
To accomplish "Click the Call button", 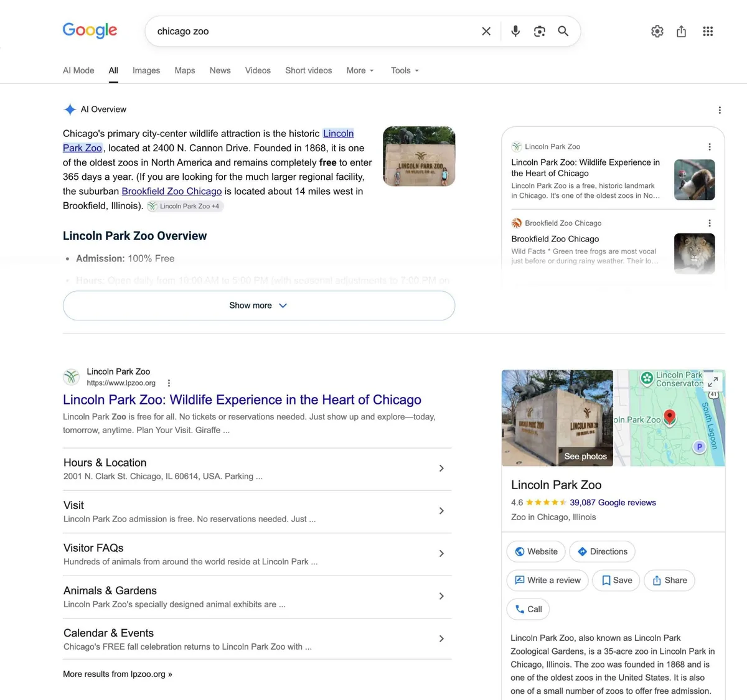I will 528,610.
